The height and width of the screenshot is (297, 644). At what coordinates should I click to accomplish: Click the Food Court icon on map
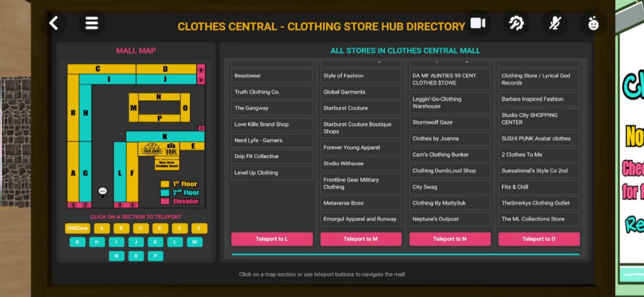point(152,149)
